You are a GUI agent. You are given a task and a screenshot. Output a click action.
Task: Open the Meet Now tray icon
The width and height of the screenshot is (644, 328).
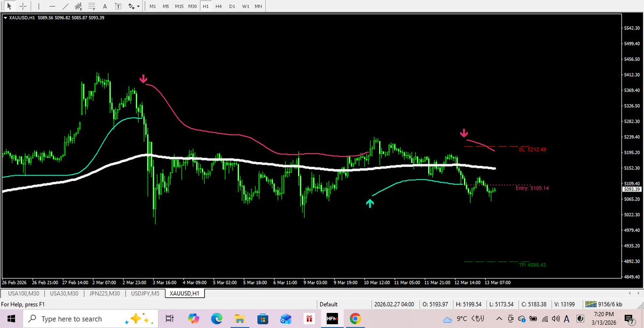(510, 319)
